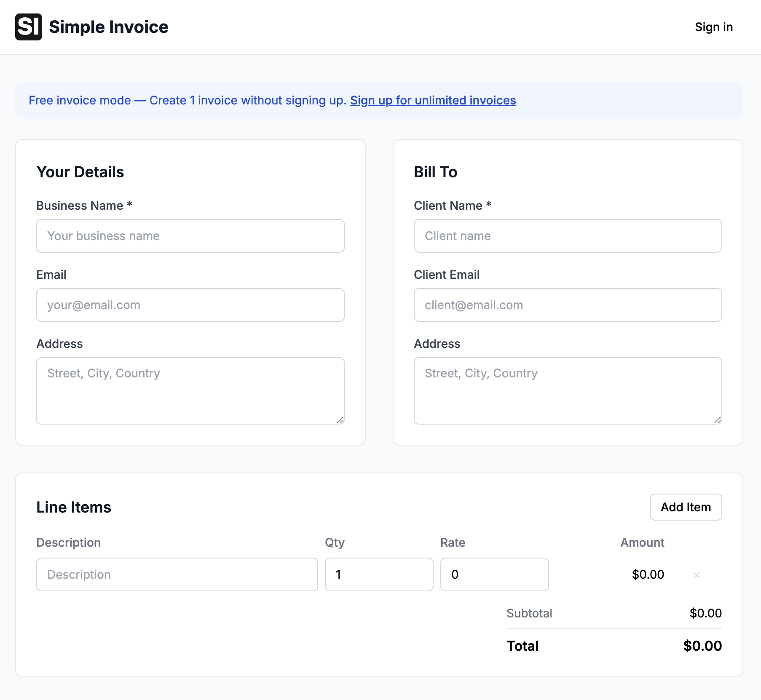Click the line item Description field
The width and height of the screenshot is (761, 700).
(177, 574)
